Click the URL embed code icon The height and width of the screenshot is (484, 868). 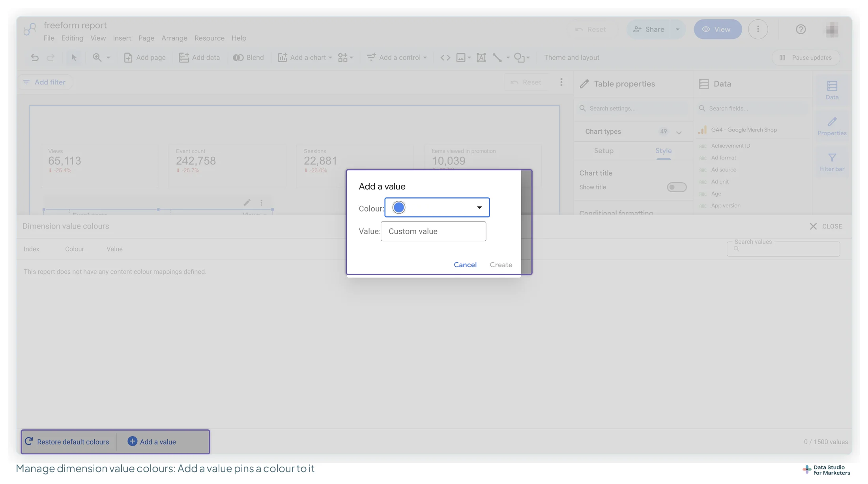pyautogui.click(x=445, y=58)
